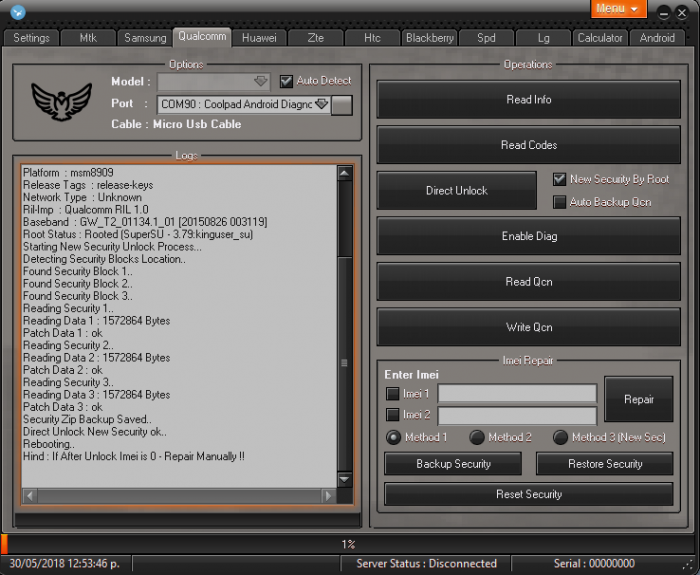Check the Imei 2 checkbox

[x=393, y=415]
